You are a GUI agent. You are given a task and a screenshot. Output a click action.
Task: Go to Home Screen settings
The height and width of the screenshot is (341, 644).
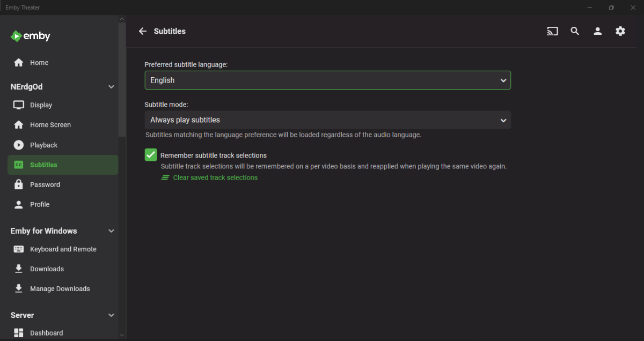(50, 125)
